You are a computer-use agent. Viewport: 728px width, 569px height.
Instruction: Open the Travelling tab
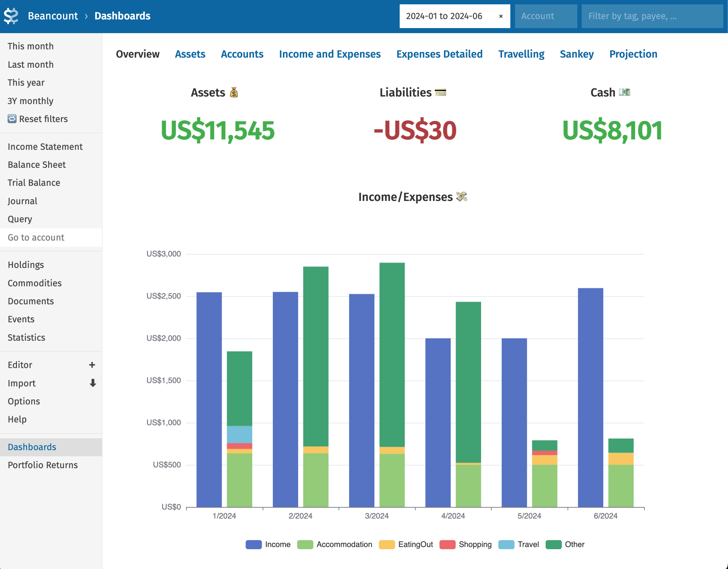[x=521, y=54]
